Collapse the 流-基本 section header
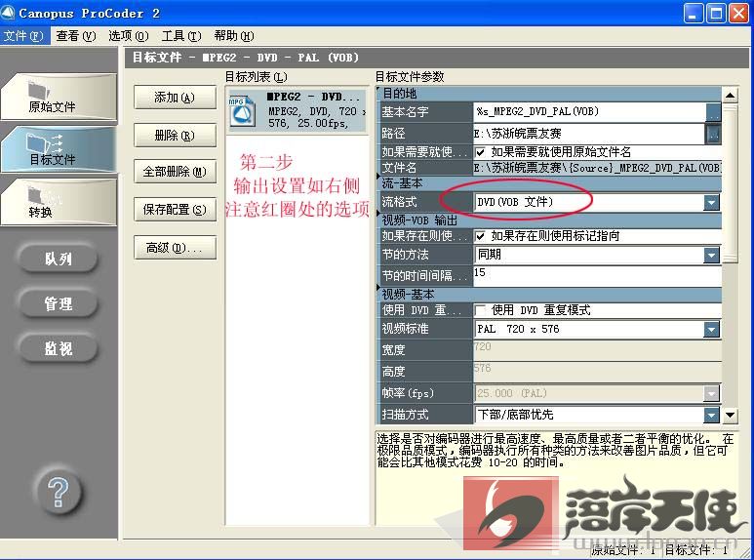754x560 pixels. pos(548,183)
